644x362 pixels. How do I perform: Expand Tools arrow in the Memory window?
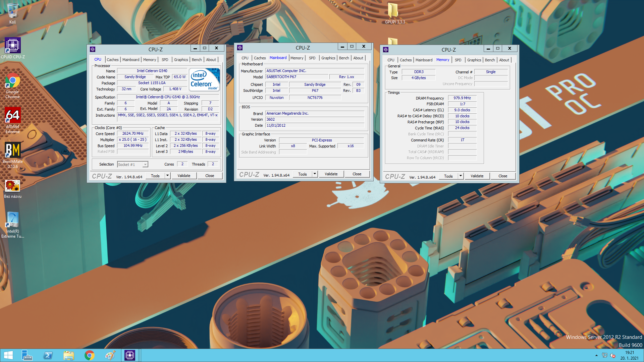[x=461, y=176]
